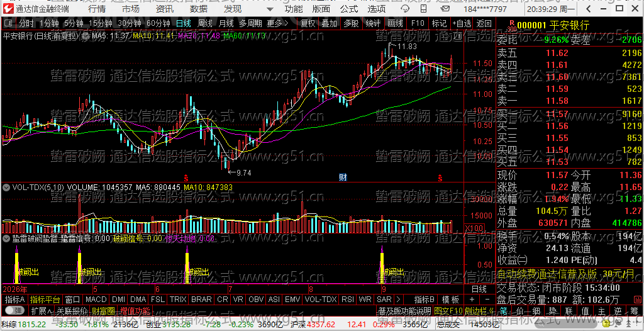This screenshot has height=331, width=644.
Task: Click the 关联报价 button
Action: (72, 310)
